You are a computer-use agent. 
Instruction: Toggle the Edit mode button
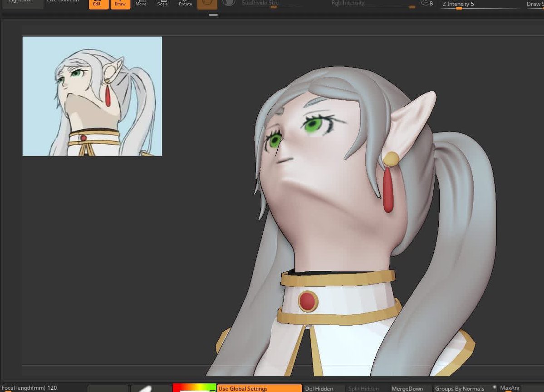tap(98, 4)
